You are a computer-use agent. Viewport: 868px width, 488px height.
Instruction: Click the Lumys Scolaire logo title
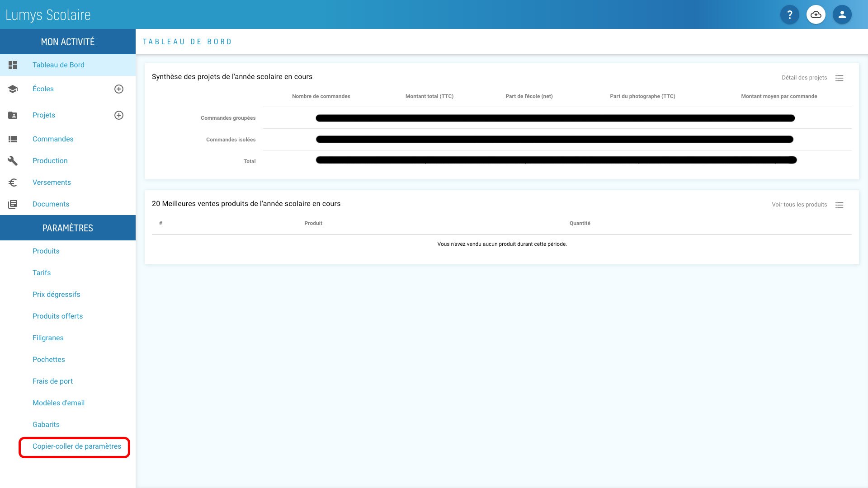pyautogui.click(x=48, y=15)
